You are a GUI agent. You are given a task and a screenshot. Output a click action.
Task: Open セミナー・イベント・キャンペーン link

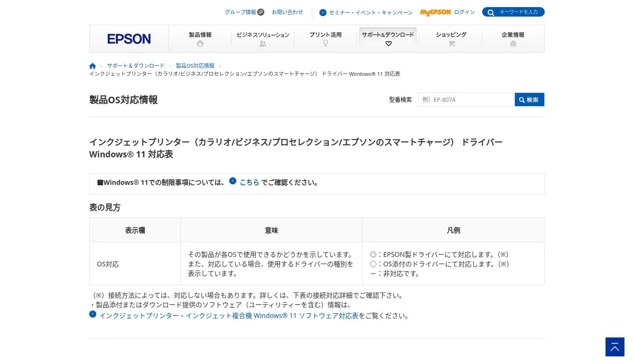[x=371, y=13]
